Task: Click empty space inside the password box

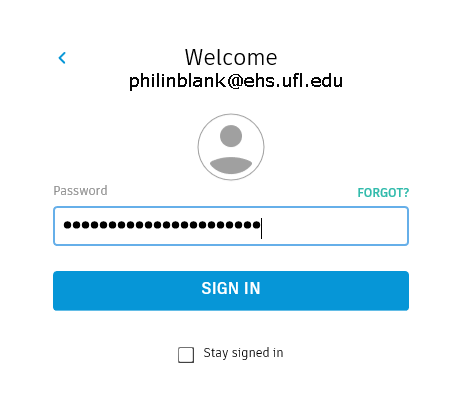Action: 333,226
